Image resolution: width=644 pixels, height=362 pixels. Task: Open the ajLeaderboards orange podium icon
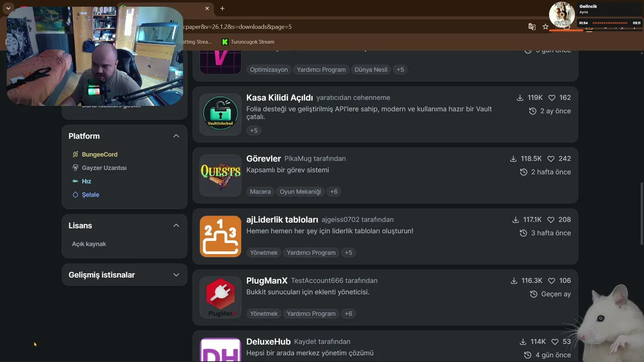pyautogui.click(x=220, y=236)
